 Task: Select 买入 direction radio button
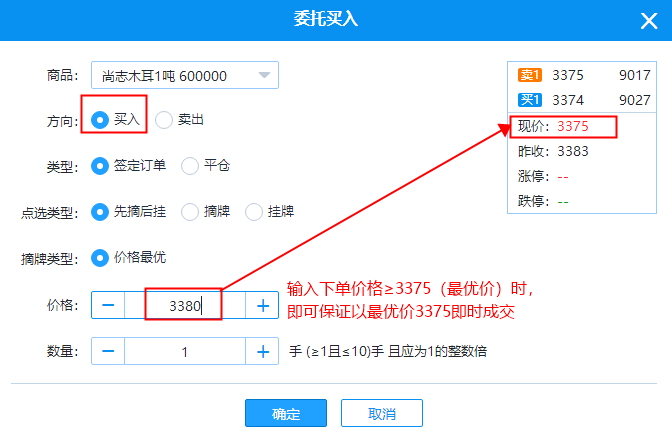point(100,120)
